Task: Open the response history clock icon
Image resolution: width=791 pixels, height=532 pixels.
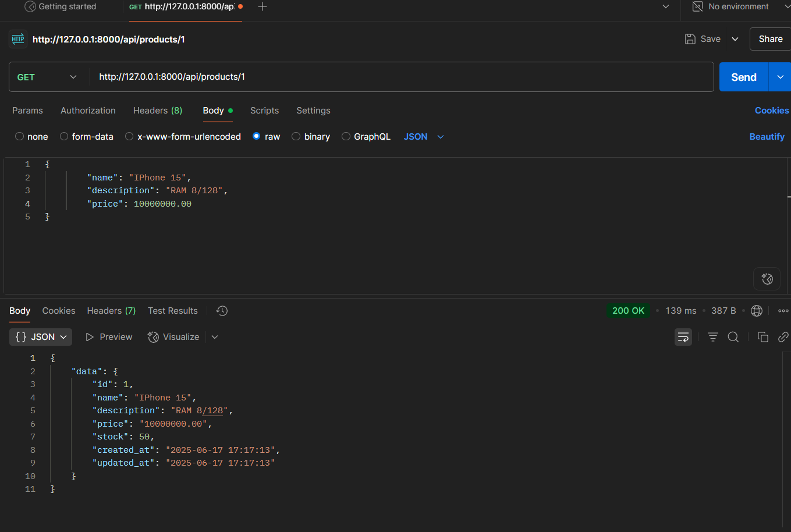Action: 222,311
